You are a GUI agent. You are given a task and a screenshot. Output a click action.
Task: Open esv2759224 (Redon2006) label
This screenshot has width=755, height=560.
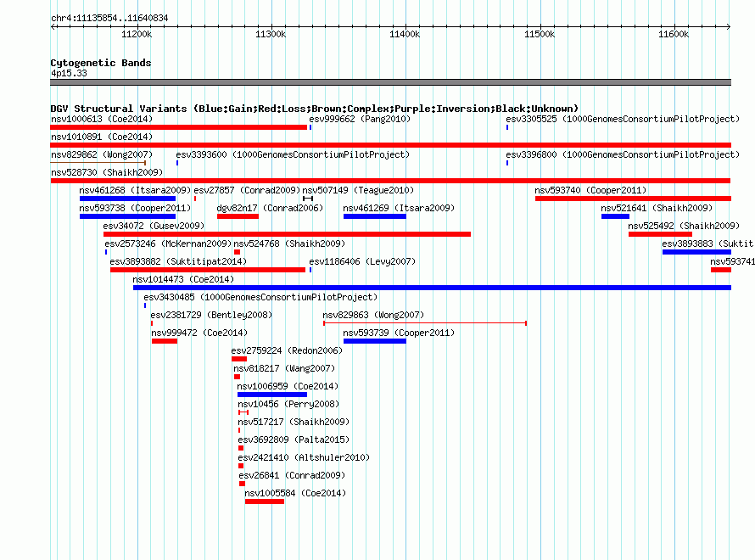287,350
